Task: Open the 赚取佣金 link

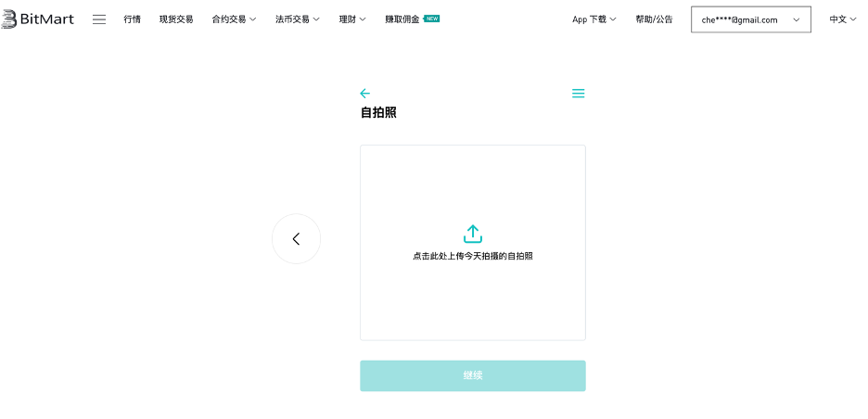Action: tap(402, 19)
